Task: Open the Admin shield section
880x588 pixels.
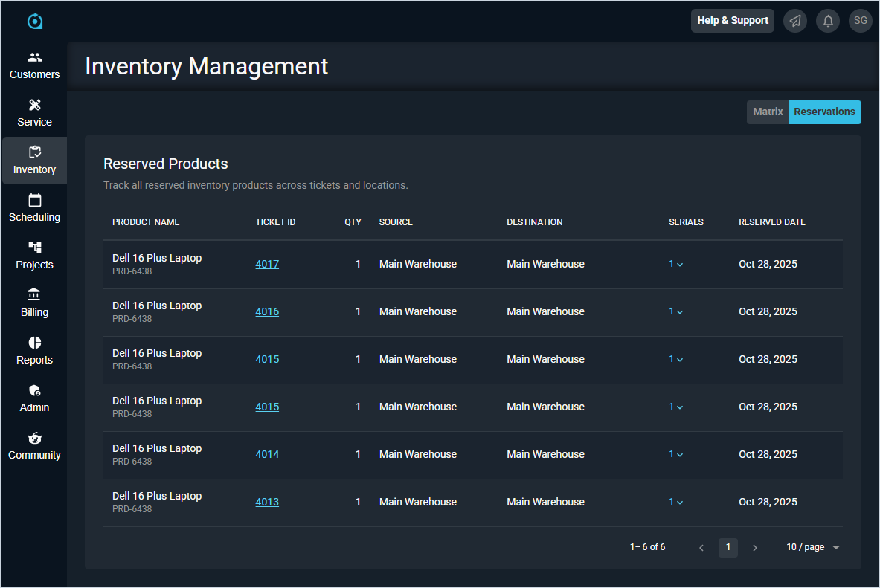Action: tap(34, 398)
